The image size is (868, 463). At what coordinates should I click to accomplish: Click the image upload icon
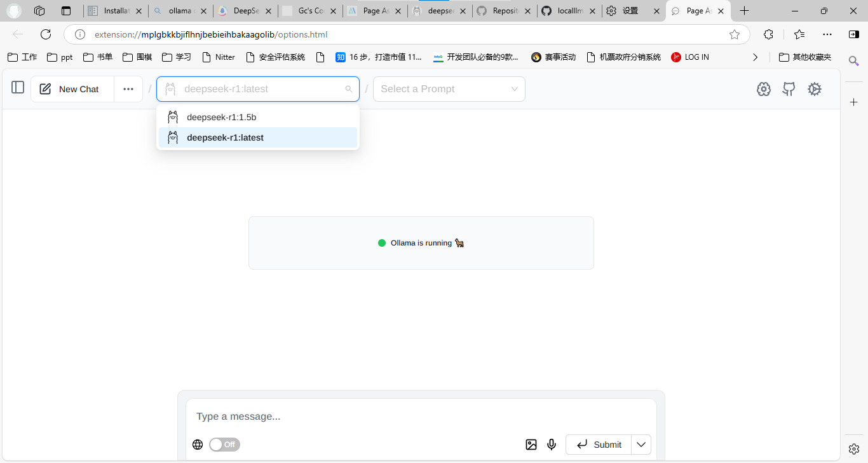pyautogui.click(x=531, y=445)
